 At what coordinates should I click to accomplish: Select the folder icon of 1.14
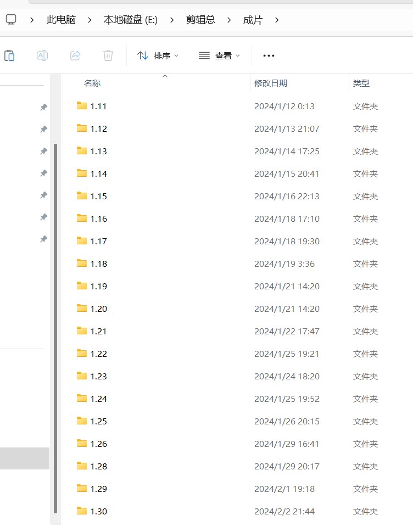(x=81, y=173)
